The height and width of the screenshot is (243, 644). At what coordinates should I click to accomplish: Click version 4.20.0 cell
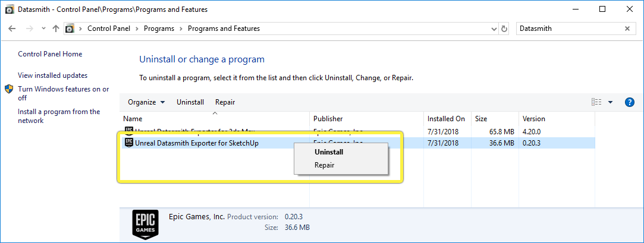[x=532, y=132]
